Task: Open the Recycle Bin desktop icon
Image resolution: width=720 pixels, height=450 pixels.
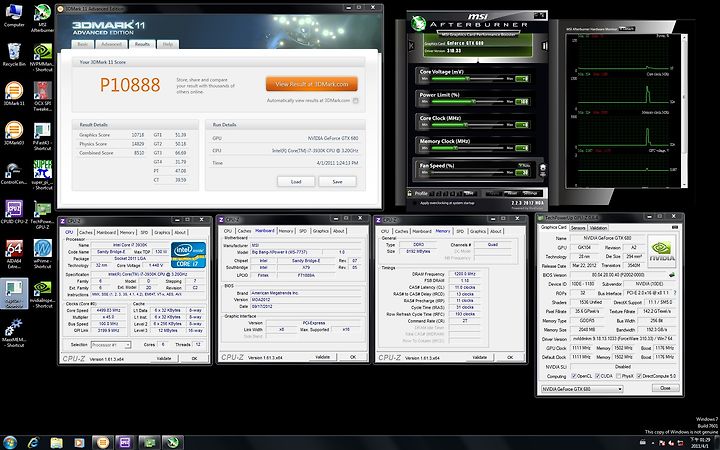Action: (14, 55)
